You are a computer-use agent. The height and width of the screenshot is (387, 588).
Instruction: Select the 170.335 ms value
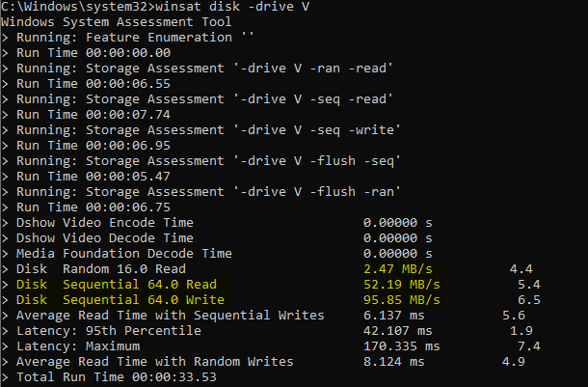(402, 346)
